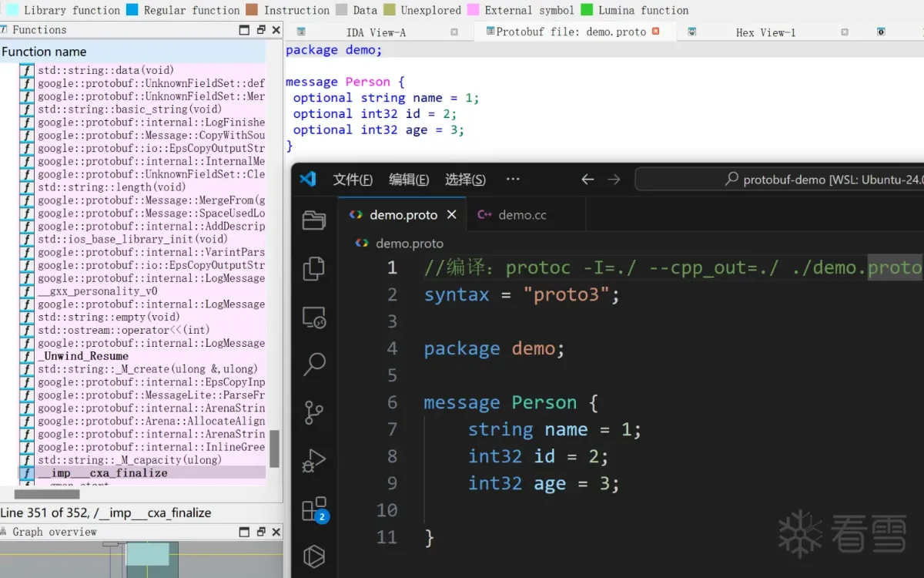Click the Lumina function legend green swatch
Viewport: 924px width, 578px height.
(x=587, y=10)
